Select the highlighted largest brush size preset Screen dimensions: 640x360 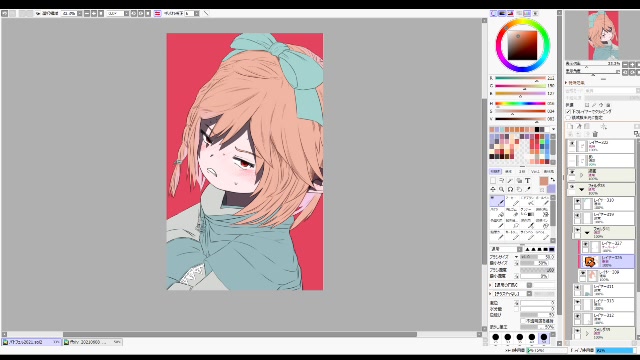[544, 337]
